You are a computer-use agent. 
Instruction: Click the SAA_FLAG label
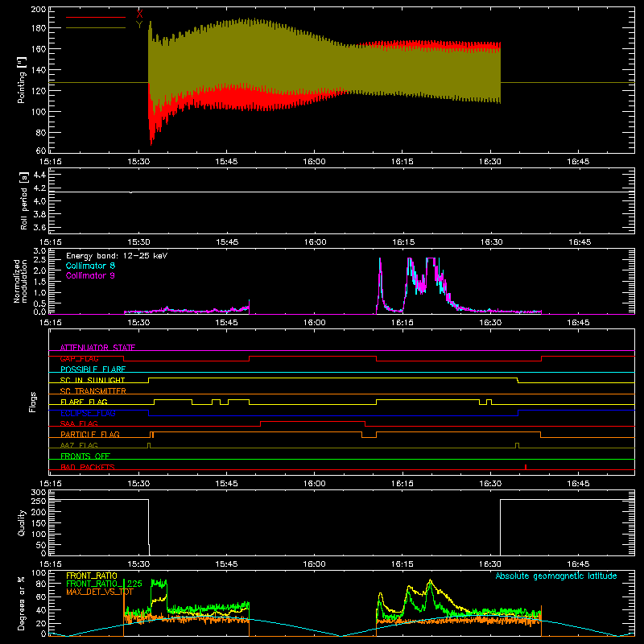(x=79, y=423)
